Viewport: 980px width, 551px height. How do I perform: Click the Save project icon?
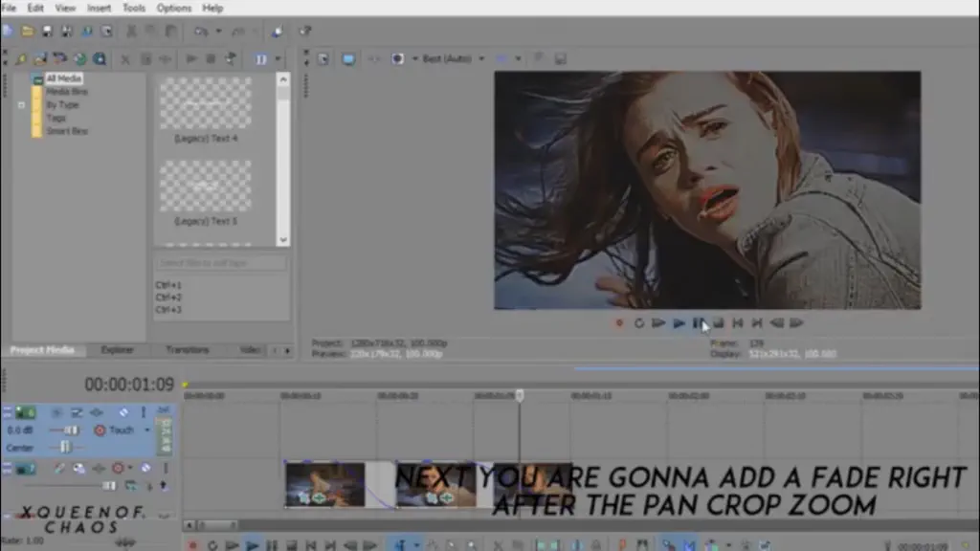(x=47, y=31)
